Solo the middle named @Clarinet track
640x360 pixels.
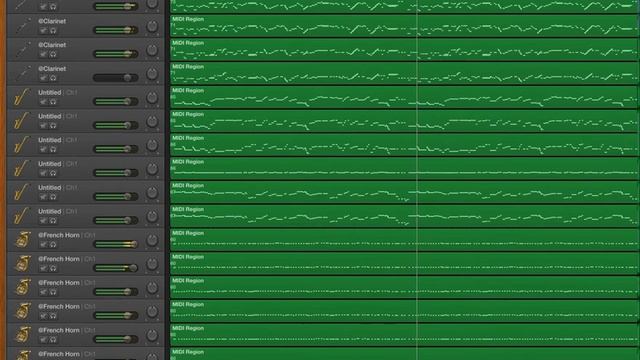click(x=53, y=54)
